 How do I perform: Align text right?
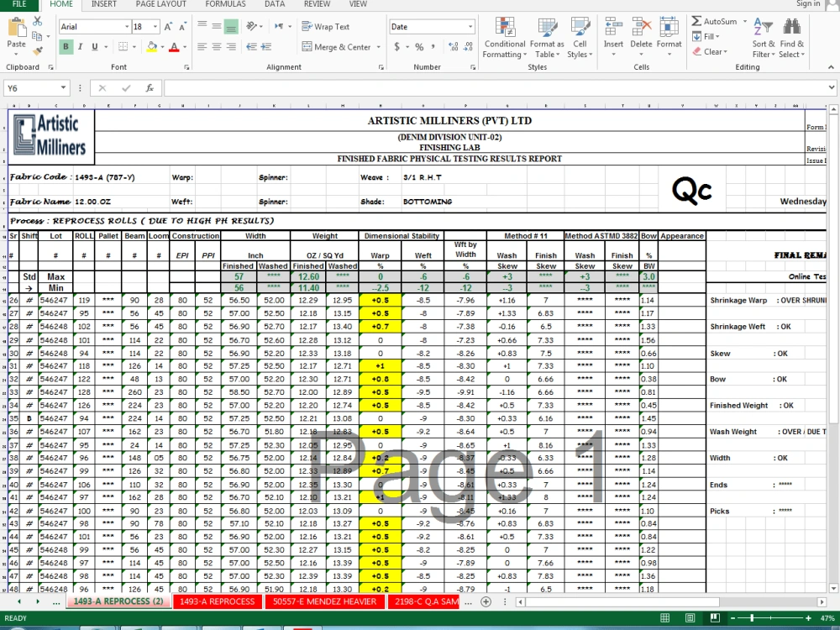[231, 46]
